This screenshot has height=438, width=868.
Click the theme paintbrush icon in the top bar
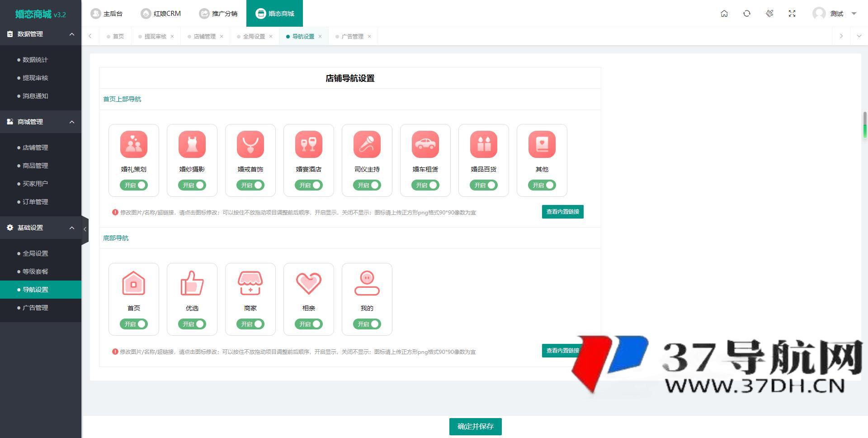click(x=769, y=14)
